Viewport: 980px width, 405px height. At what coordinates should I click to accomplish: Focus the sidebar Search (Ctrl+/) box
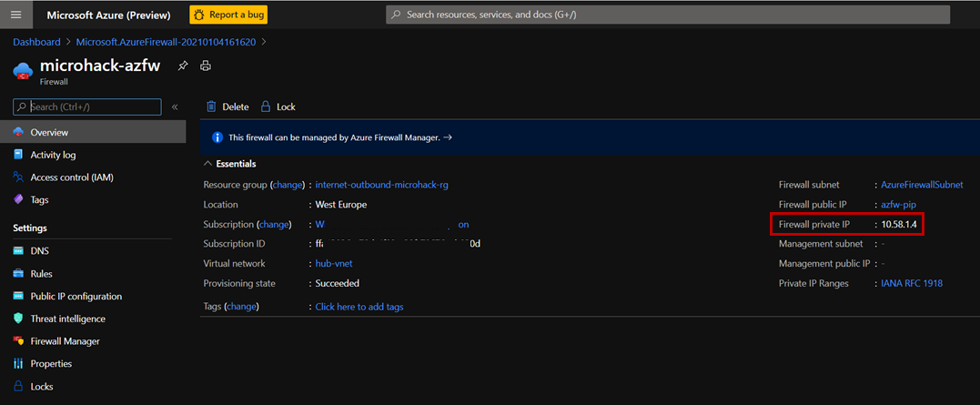pyautogui.click(x=87, y=106)
